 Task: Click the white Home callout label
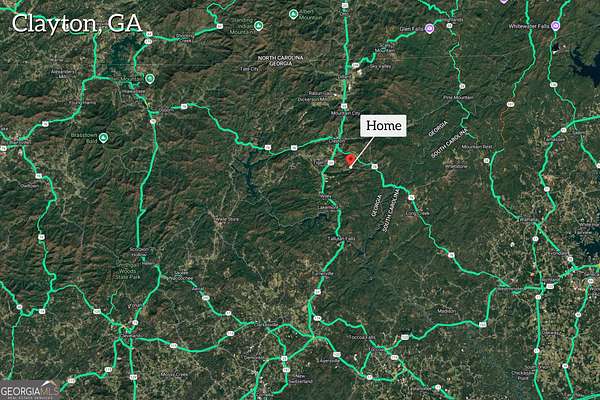coord(383,126)
